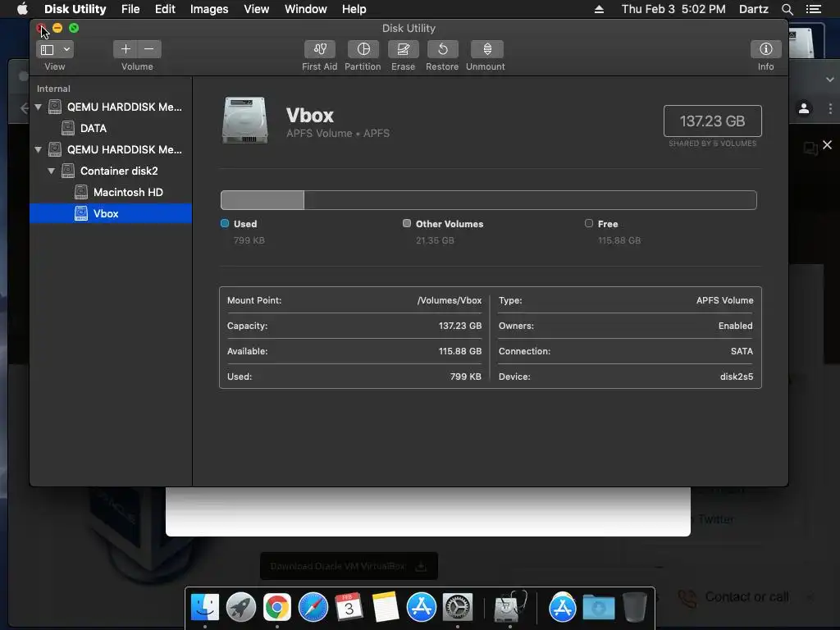Click the SATA connection value
Viewport: 840px width, 630px height.
click(742, 351)
